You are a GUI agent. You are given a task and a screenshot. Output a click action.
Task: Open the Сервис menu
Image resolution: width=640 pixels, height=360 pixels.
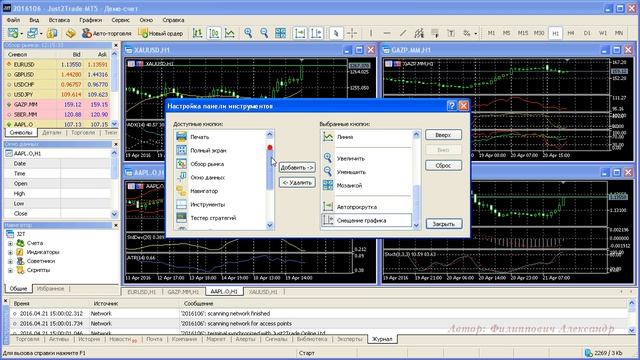pos(120,20)
